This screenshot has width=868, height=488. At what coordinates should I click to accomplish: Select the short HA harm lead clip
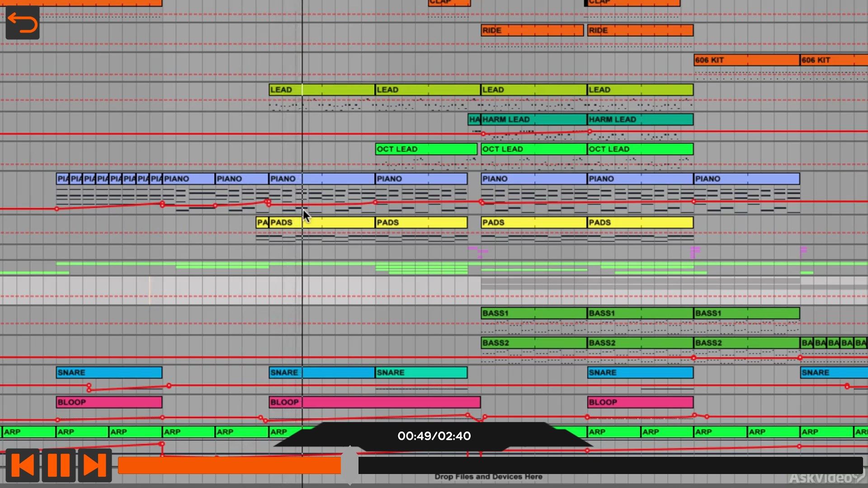[x=474, y=119]
